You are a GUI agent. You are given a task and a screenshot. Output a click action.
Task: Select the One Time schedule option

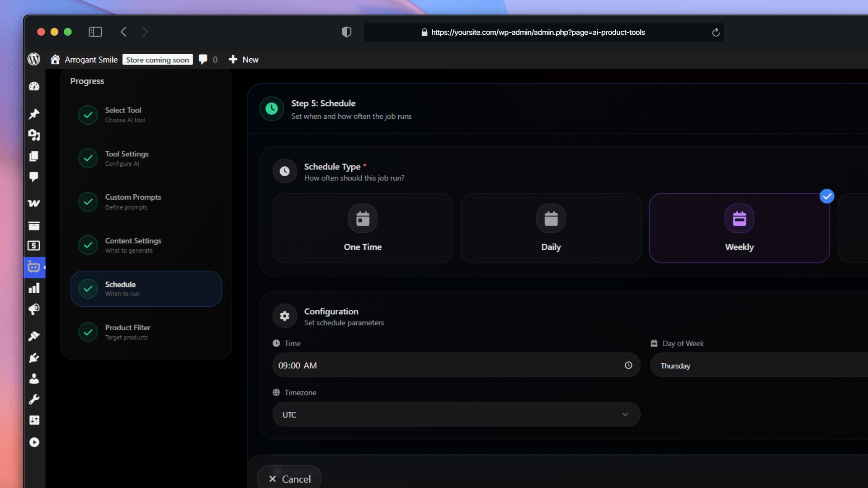point(363,228)
